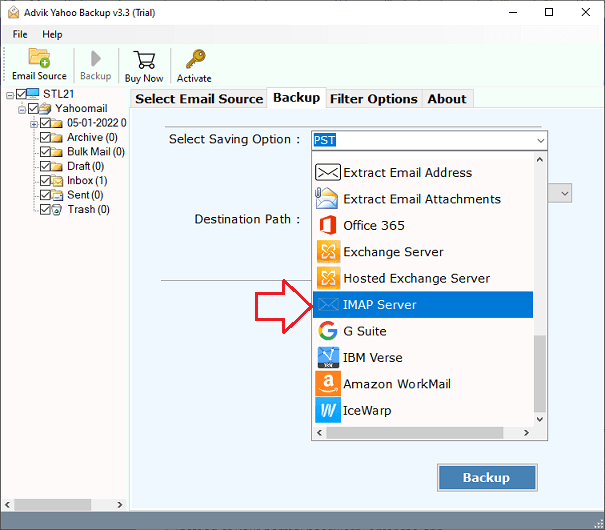
Task: Toggle the Trash (0) checkbox
Action: (45, 209)
